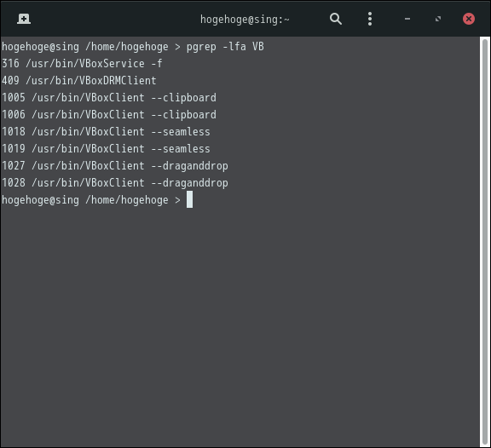
Task: Click the hogehoge@sing:~ window title
Action: pos(245,20)
